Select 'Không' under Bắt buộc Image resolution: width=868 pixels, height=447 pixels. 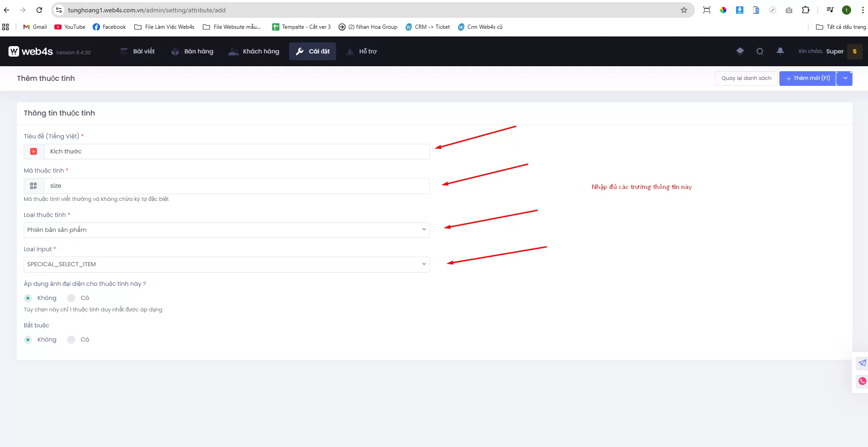click(x=28, y=340)
